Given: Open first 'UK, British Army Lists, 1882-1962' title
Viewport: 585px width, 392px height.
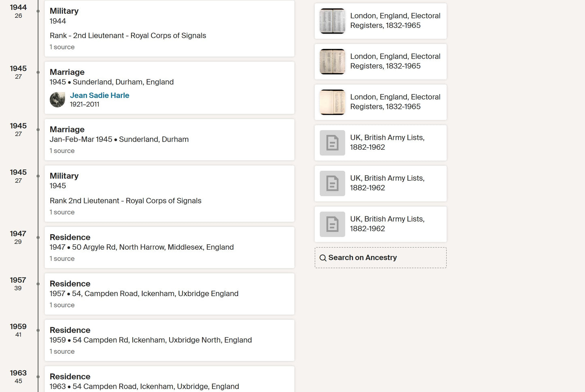Looking at the screenshot, I should (387, 142).
